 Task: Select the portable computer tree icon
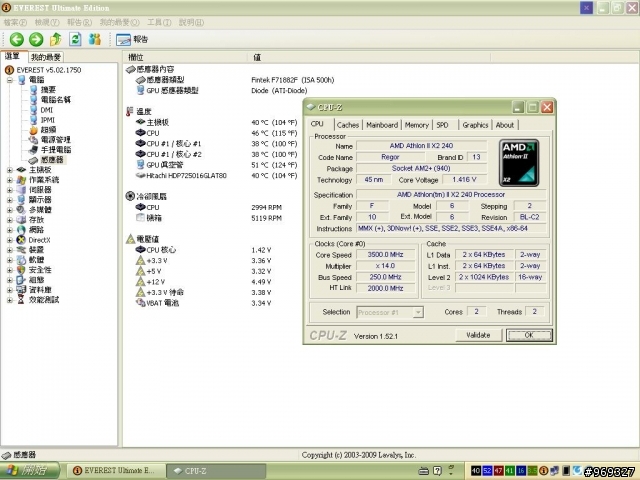33,150
